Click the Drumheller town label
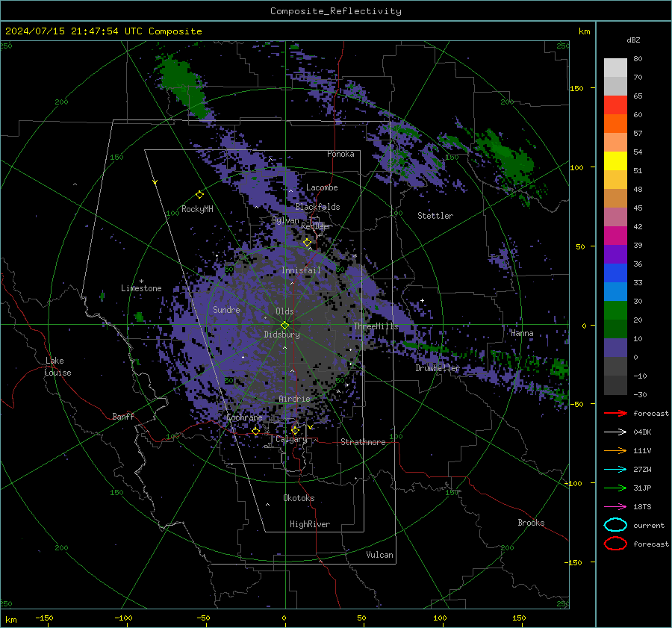672x628 pixels. point(438,368)
